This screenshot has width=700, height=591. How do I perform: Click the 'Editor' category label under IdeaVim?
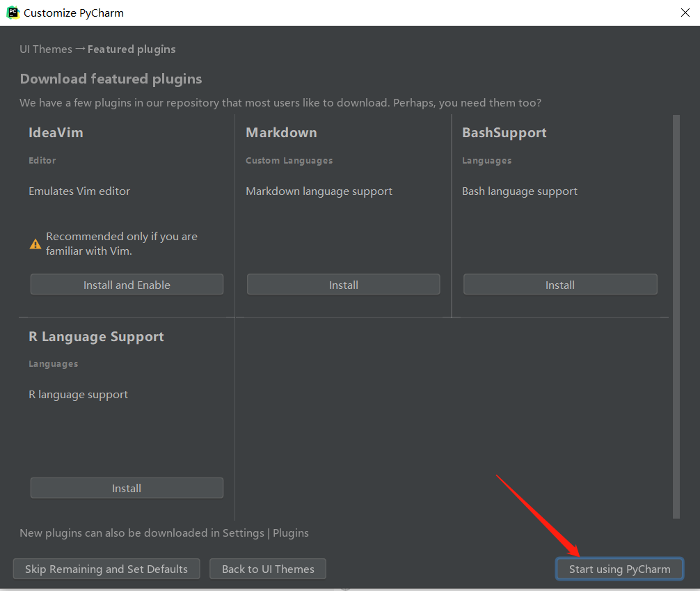click(42, 160)
